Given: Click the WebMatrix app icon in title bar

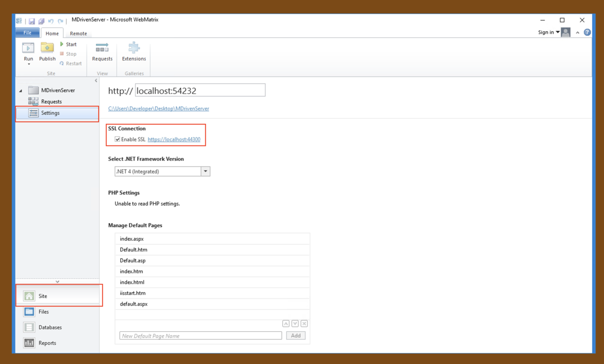Looking at the screenshot, I should pos(19,21).
